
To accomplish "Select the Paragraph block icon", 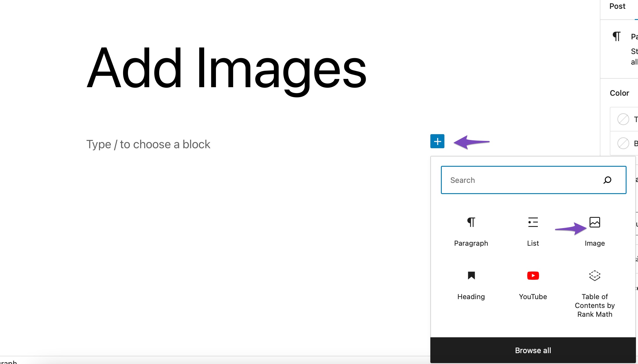I will (x=471, y=223).
